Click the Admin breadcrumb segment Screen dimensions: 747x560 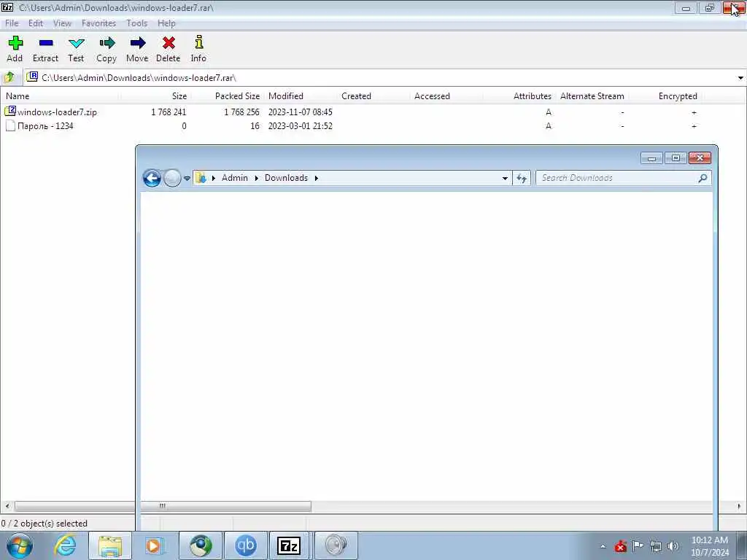[x=235, y=178]
